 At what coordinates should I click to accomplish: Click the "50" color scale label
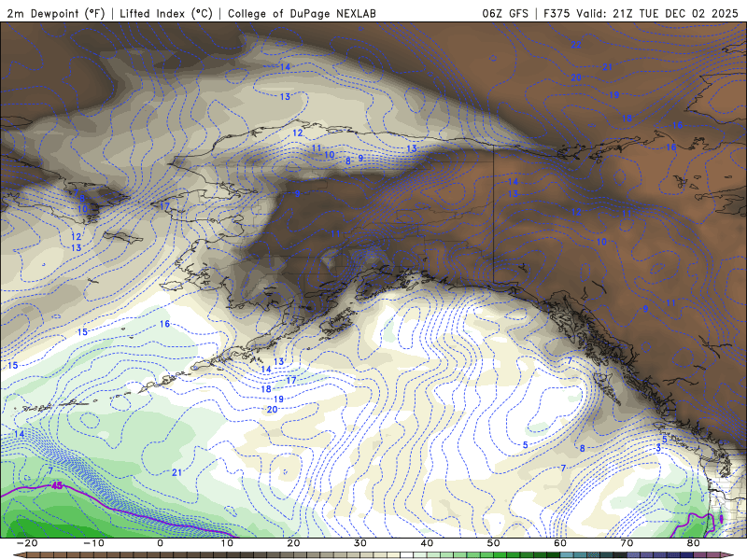tap(494, 543)
